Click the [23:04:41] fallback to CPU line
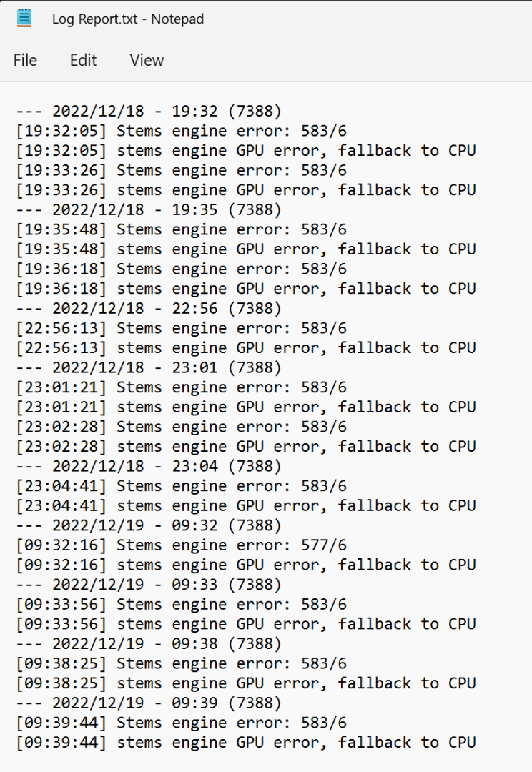The height and width of the screenshot is (772, 532). [x=246, y=505]
